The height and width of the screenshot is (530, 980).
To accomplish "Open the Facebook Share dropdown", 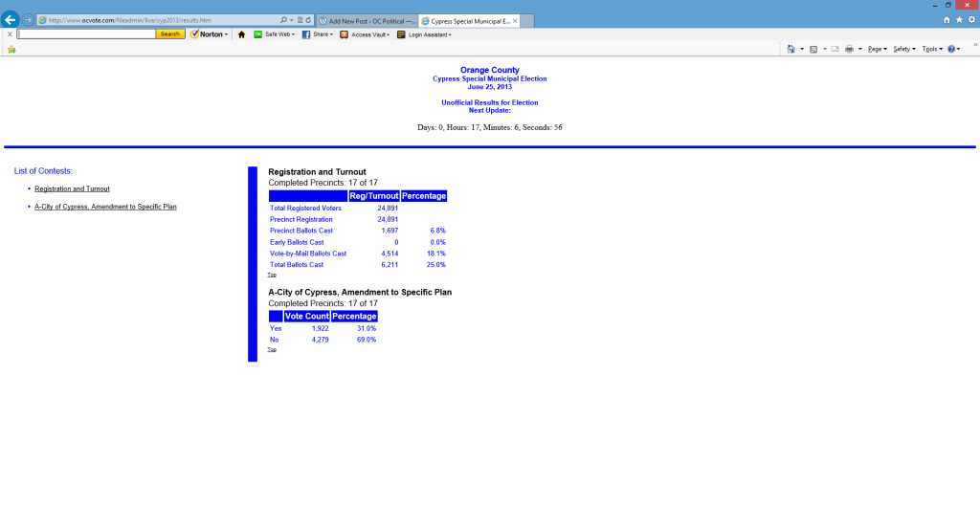I will (318, 34).
